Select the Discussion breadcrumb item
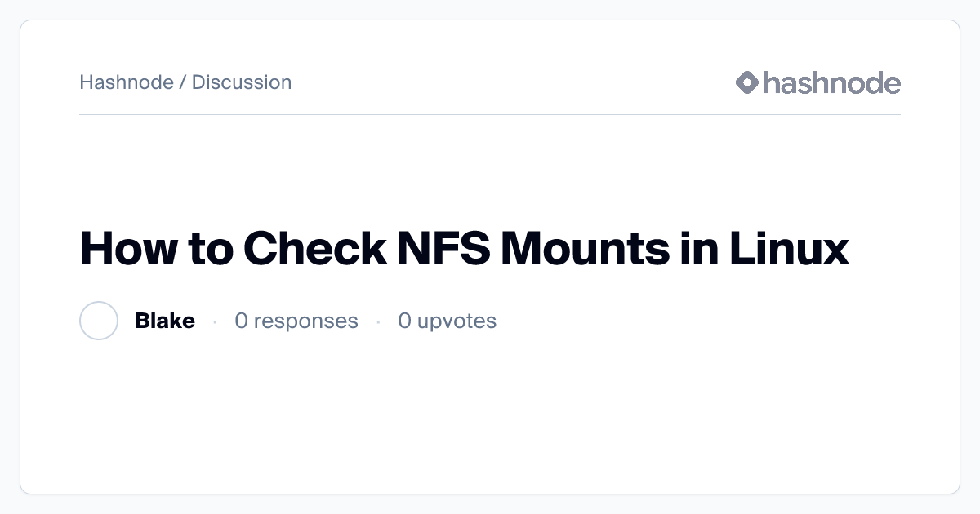980x514 pixels. click(242, 82)
